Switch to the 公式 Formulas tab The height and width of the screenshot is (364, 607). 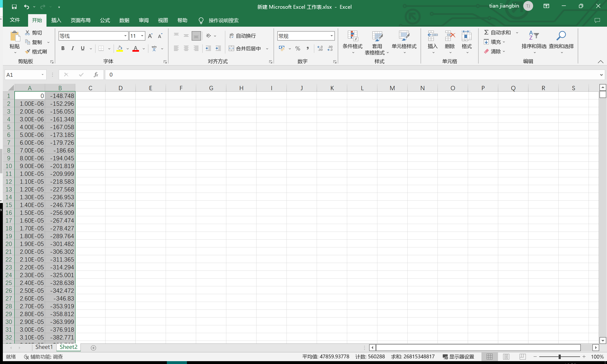(x=105, y=20)
